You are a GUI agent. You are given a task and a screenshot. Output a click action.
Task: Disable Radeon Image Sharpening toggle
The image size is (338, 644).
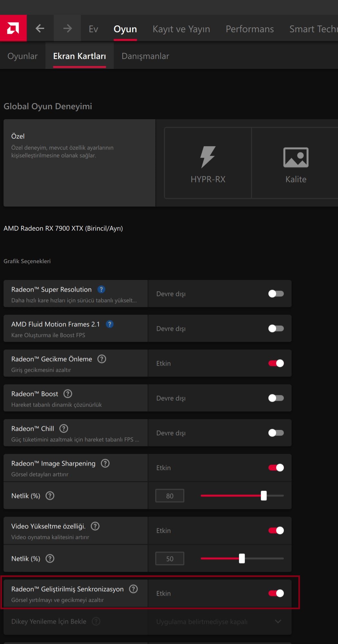[x=276, y=467]
